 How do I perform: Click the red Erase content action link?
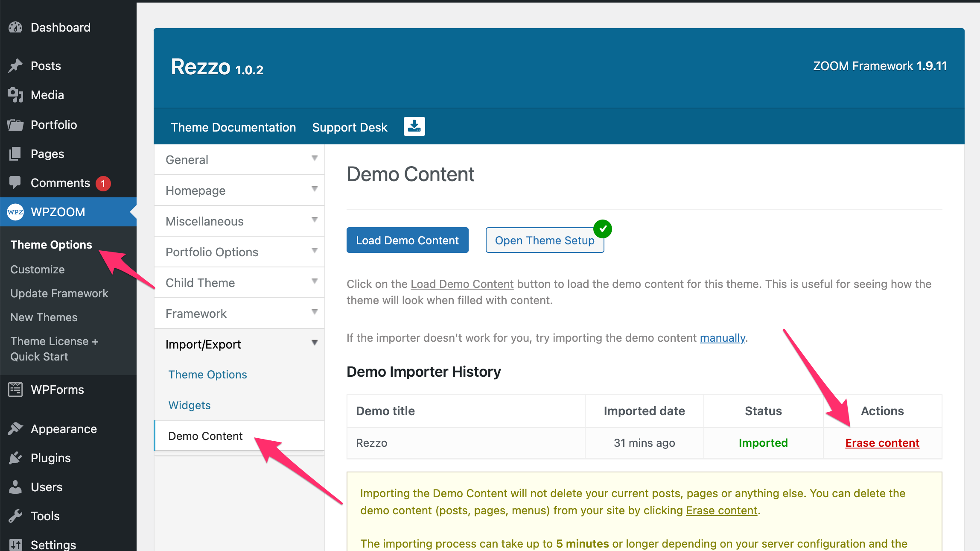click(882, 443)
